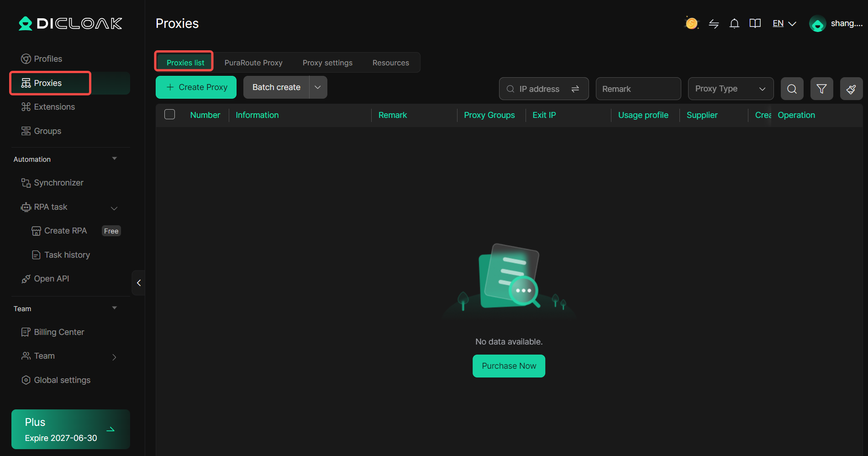Click the Remark column header
Image resolution: width=868 pixels, height=456 pixels.
pos(392,115)
